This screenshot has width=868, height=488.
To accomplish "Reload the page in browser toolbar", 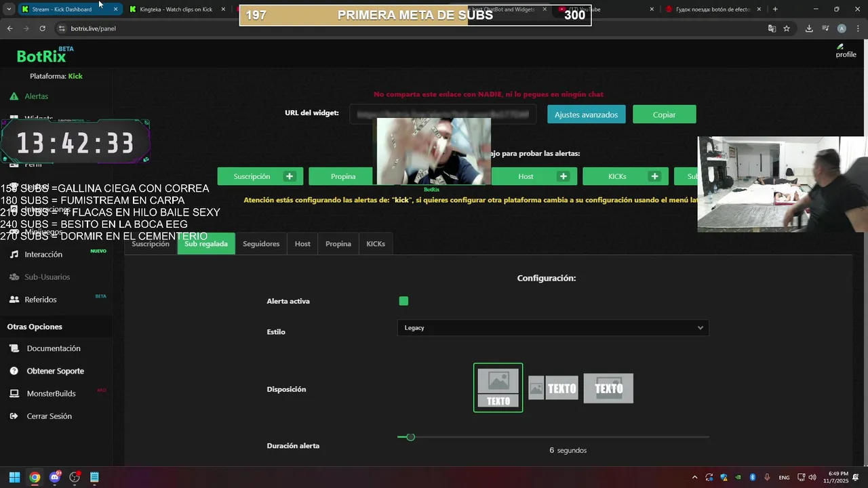I will click(42, 28).
